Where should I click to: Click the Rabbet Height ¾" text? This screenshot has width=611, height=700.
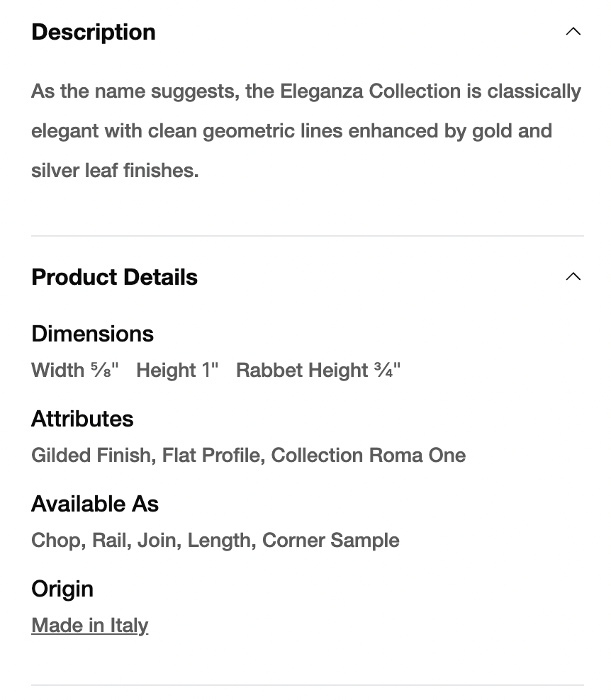(318, 370)
